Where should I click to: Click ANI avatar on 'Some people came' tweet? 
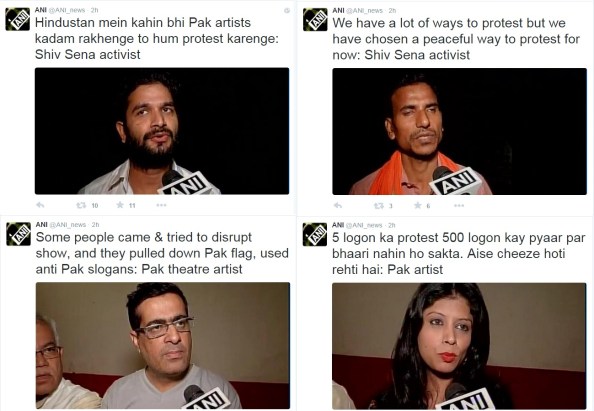19,234
